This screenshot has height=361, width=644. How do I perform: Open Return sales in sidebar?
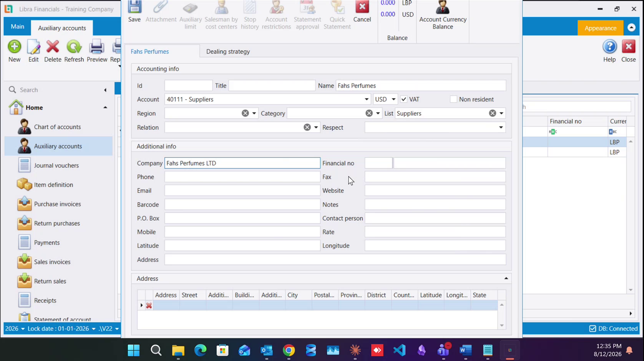(50, 281)
